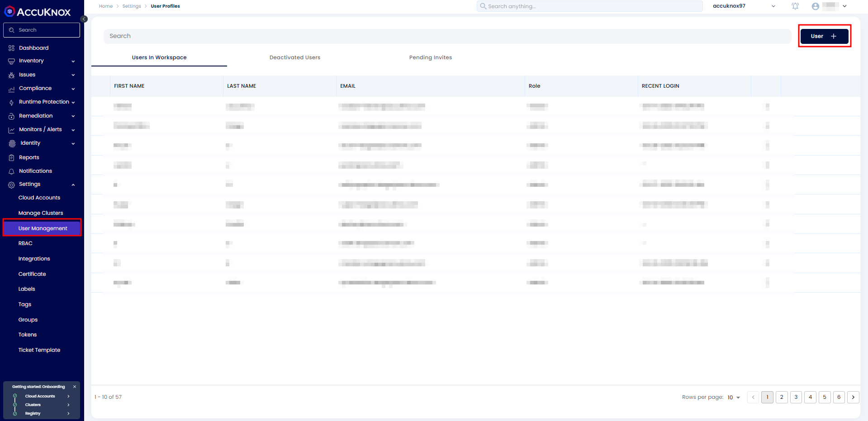
Task: Open RBAC settings
Action: click(25, 243)
